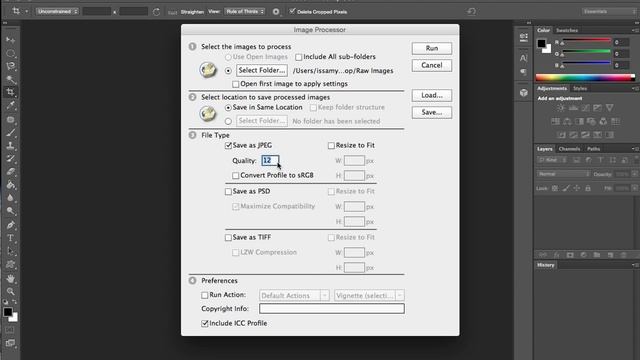Click the reset crop arrow icon
Image resolution: width=640 pixels, height=360 pixels.
[x=471, y=11]
